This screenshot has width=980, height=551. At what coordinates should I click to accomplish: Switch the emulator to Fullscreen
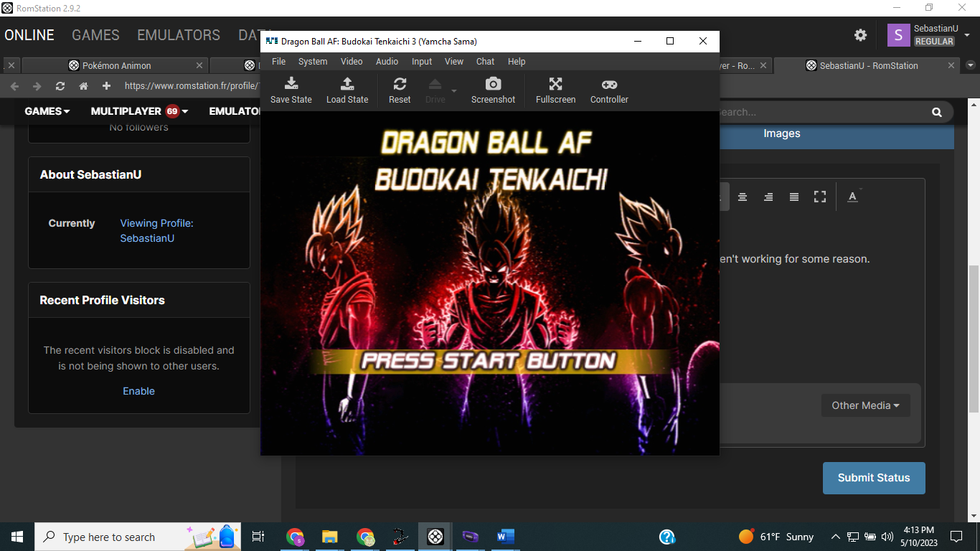[x=555, y=90]
